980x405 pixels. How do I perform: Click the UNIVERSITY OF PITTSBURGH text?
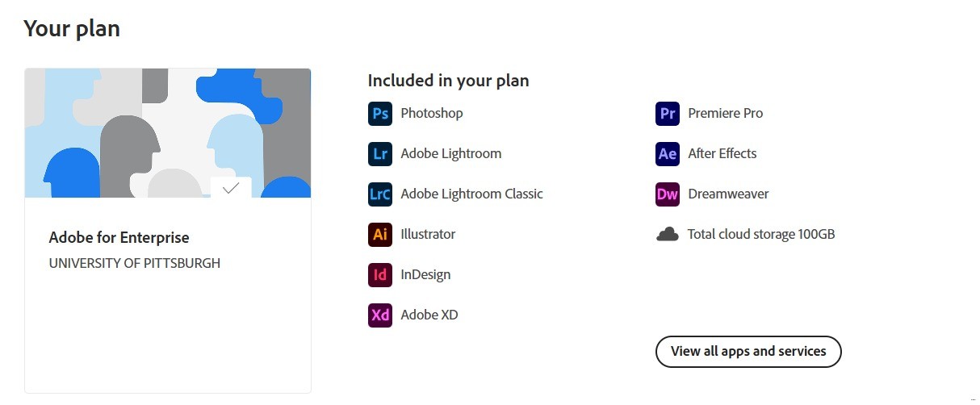134,263
